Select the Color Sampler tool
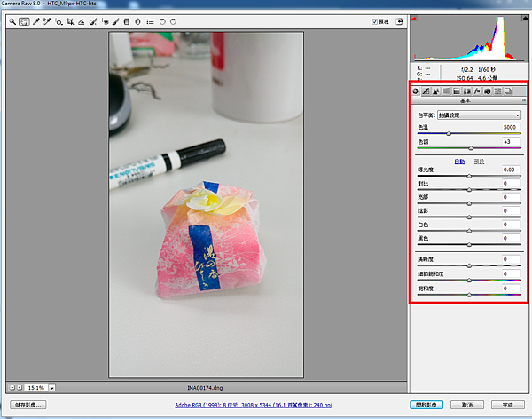This screenshot has width=532, height=419. pyautogui.click(x=47, y=21)
